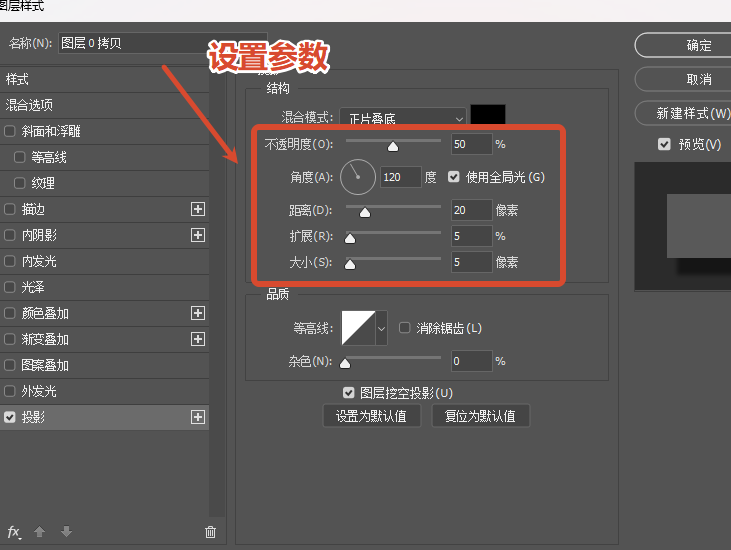Click the 距离 value field showing 20

click(471, 210)
